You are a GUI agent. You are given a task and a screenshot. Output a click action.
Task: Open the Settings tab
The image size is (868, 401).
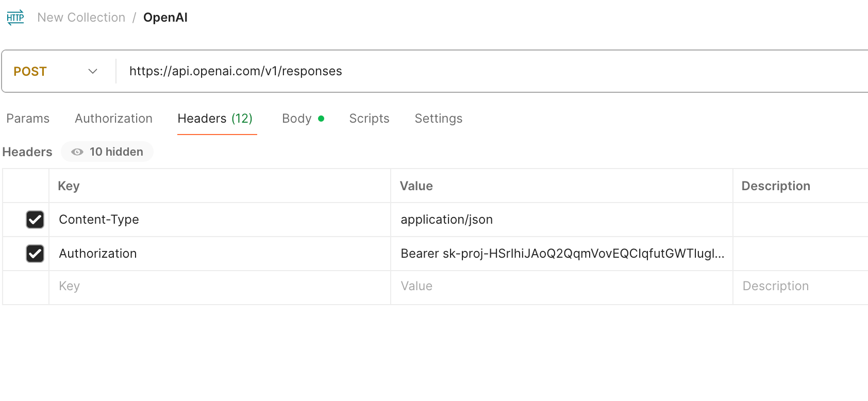point(439,119)
